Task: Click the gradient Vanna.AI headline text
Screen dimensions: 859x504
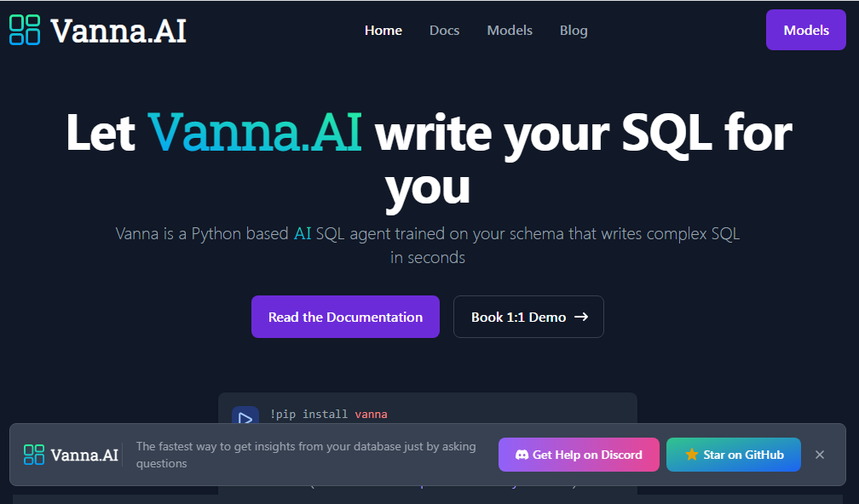Action: click(255, 133)
